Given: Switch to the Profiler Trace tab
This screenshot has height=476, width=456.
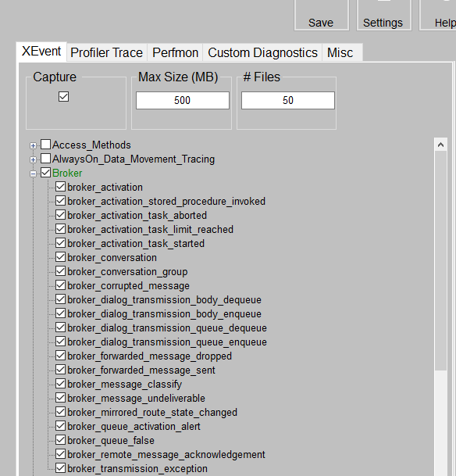Looking at the screenshot, I should tap(107, 53).
